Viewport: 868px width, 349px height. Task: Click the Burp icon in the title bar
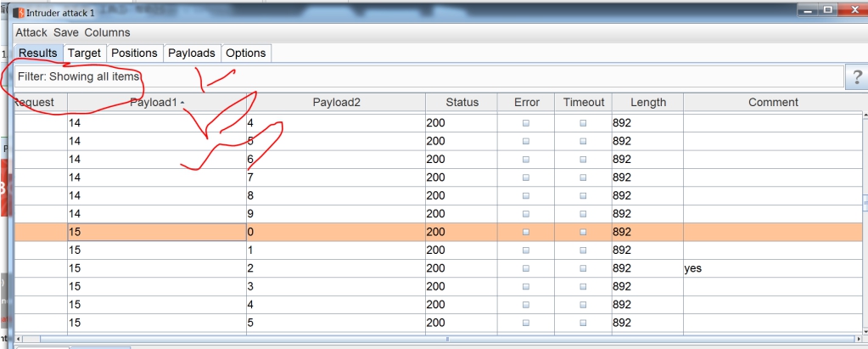(x=20, y=13)
